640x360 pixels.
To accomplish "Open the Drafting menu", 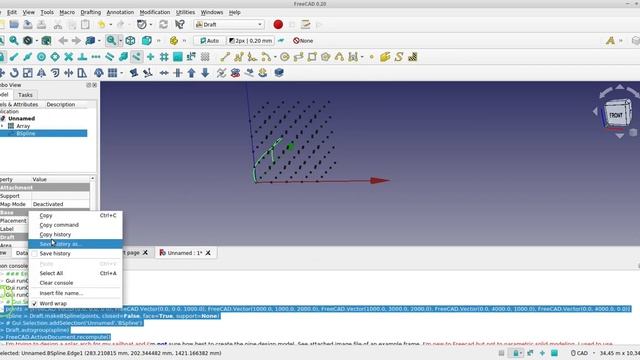I will [x=90, y=12].
